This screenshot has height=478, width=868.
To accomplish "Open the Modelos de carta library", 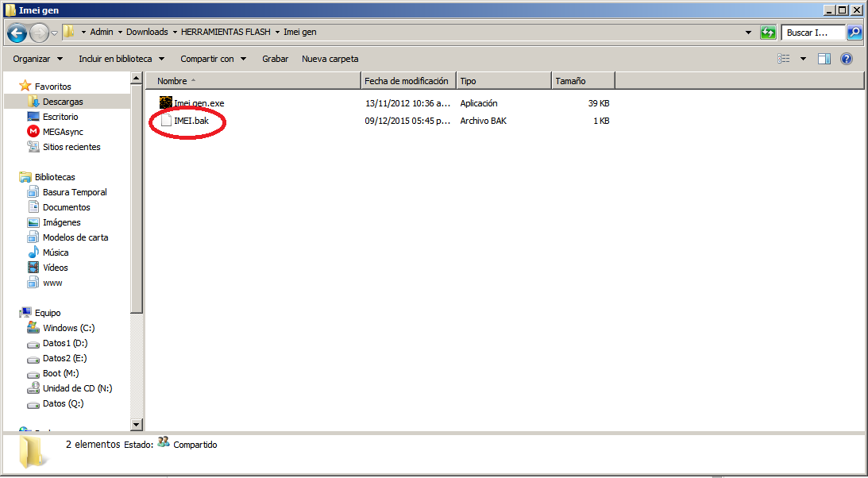I will (75, 237).
